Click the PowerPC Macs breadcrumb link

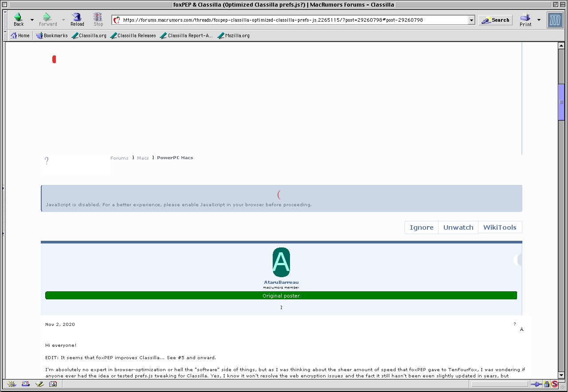click(175, 158)
